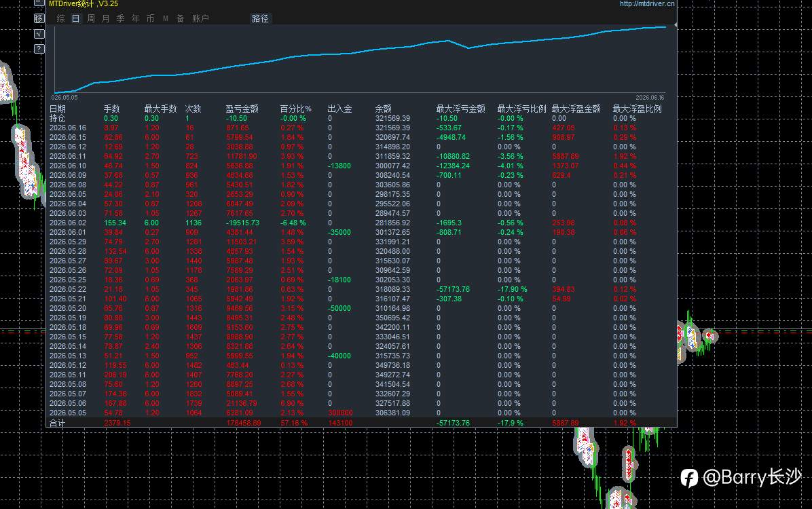Open the http://mtdriver.cn link
The height and width of the screenshot is (509, 812).
[x=647, y=3]
